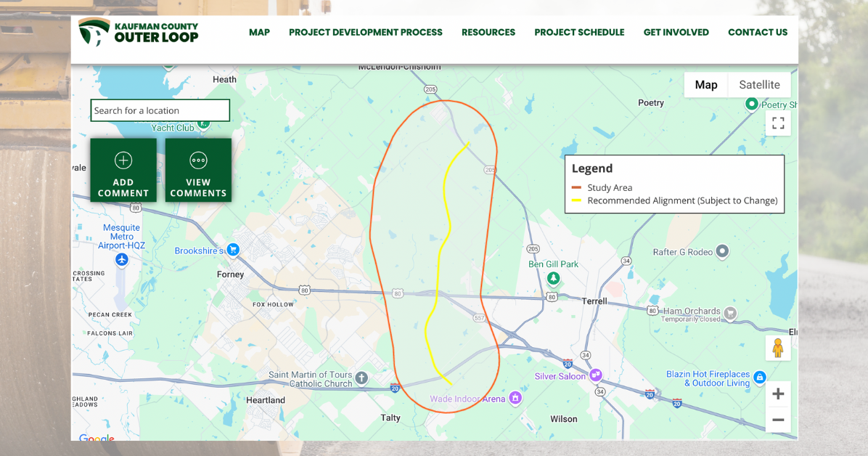The height and width of the screenshot is (456, 868).
Task: Open the Ben Gill Park map pin
Action: click(552, 277)
